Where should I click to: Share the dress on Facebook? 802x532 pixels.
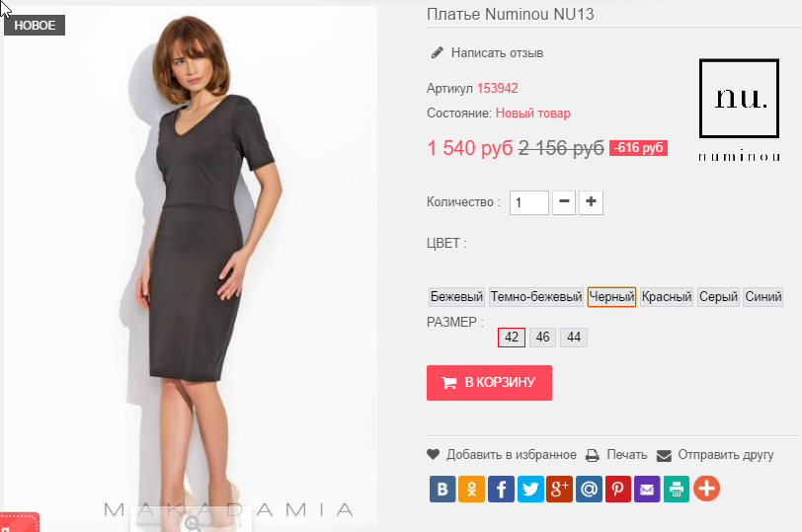502,489
